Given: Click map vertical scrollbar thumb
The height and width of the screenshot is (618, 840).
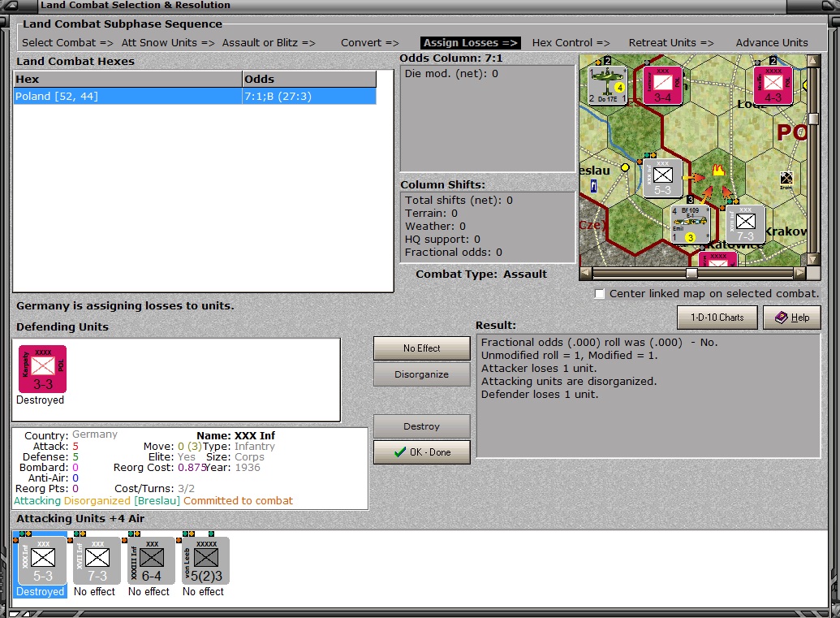Looking at the screenshot, I should click(813, 119).
